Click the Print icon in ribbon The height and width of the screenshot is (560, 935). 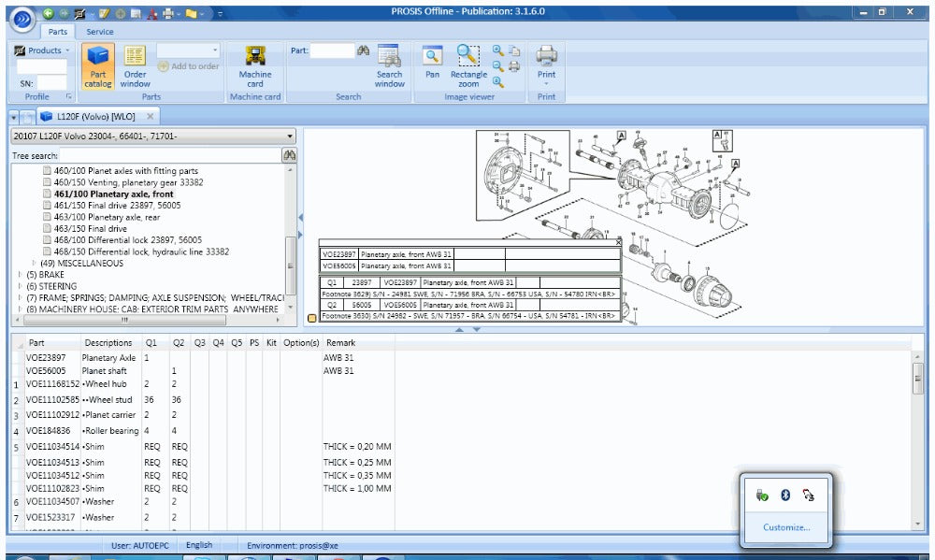[546, 61]
